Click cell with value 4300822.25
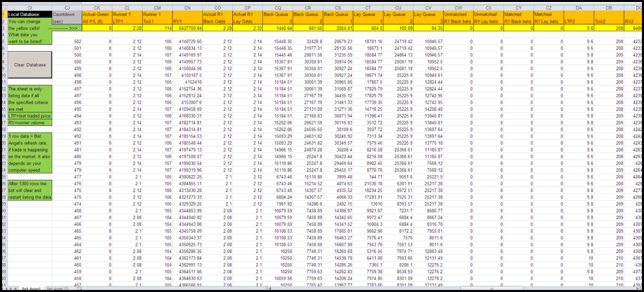This screenshot has width=644, height=292. click(187, 177)
